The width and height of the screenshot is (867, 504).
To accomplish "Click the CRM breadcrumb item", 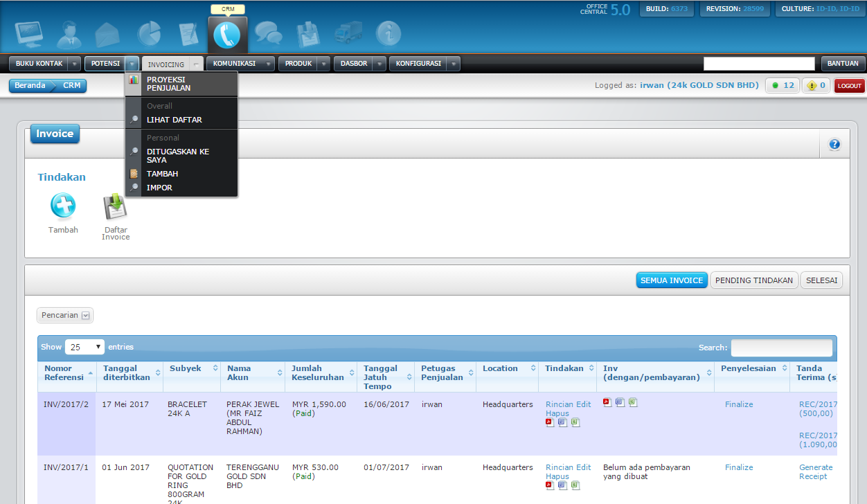I will (x=71, y=86).
